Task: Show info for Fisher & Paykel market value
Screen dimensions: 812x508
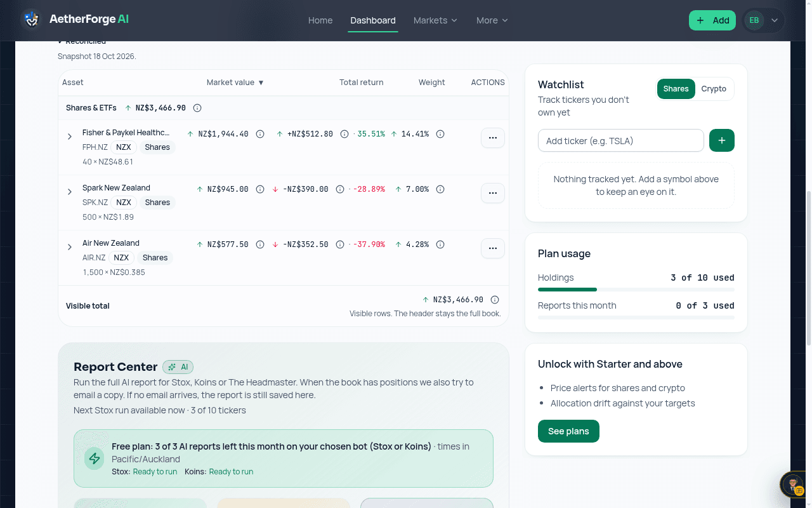Action: 260,134
